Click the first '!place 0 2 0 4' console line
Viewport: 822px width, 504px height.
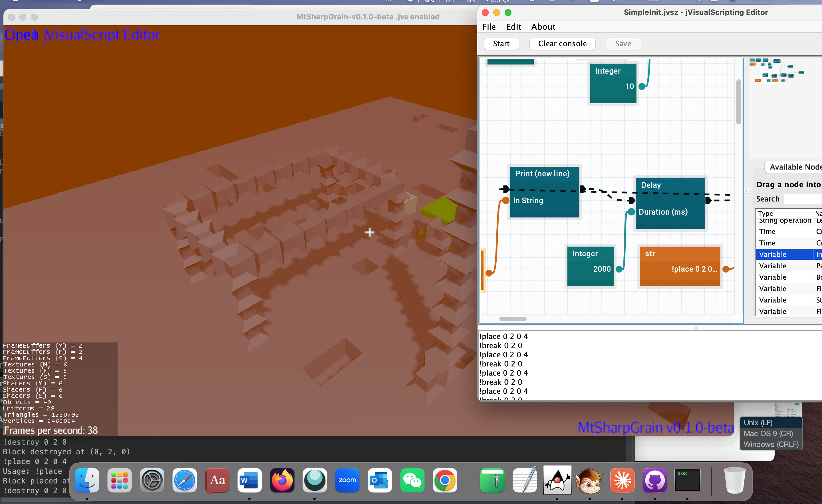[503, 336]
